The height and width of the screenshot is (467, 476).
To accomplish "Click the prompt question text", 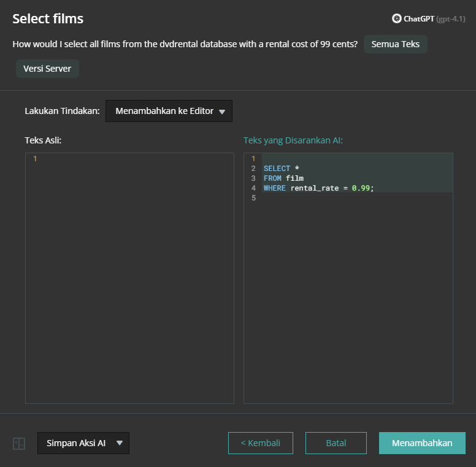I will (185, 44).
